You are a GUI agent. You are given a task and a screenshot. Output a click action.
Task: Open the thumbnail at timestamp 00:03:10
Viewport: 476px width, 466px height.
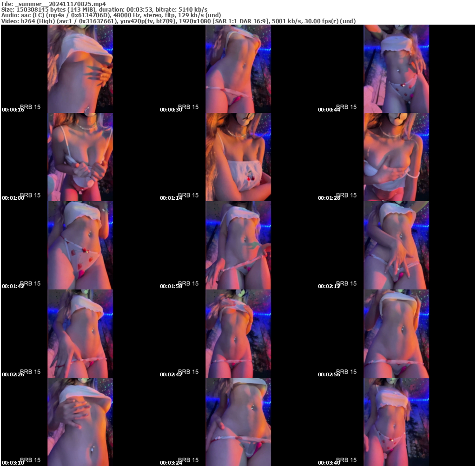click(x=79, y=422)
